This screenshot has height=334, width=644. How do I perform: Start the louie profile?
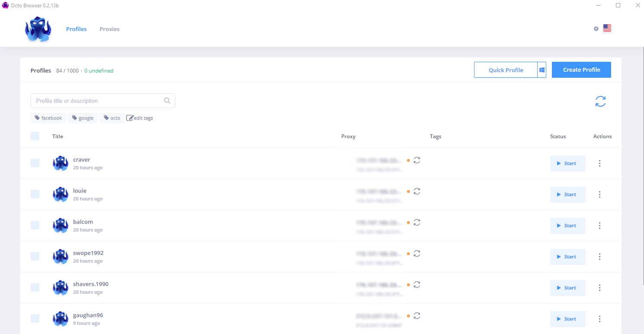tap(568, 194)
